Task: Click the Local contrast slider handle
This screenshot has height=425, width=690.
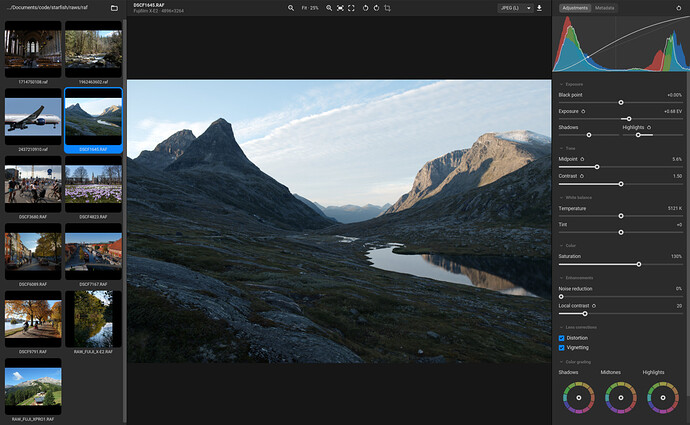Action: pos(585,314)
